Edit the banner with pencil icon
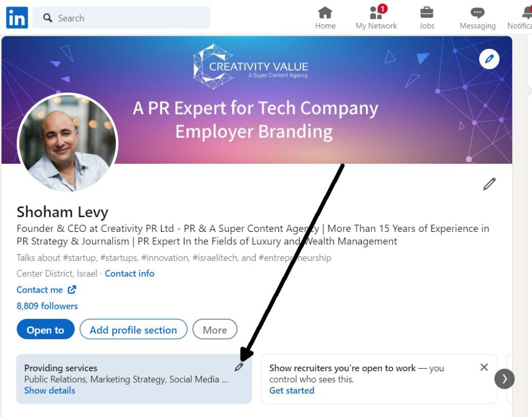The image size is (532, 417). click(x=489, y=59)
